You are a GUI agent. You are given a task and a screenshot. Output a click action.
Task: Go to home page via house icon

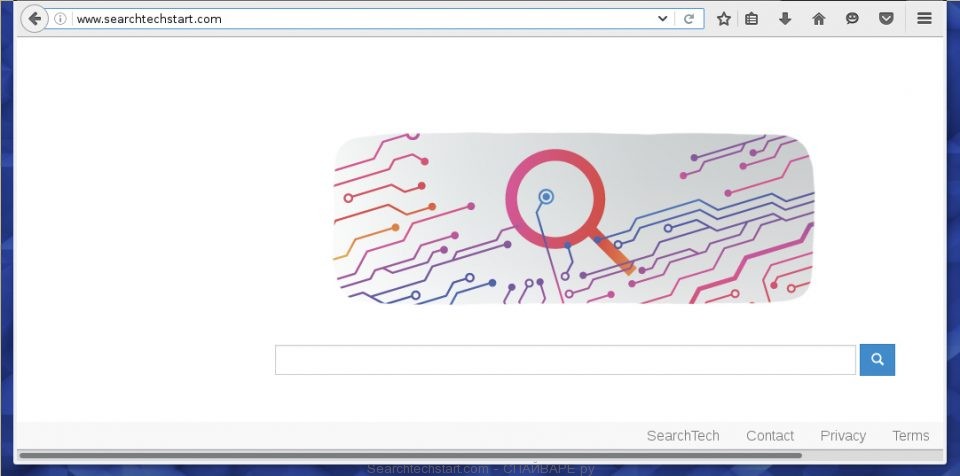point(819,19)
